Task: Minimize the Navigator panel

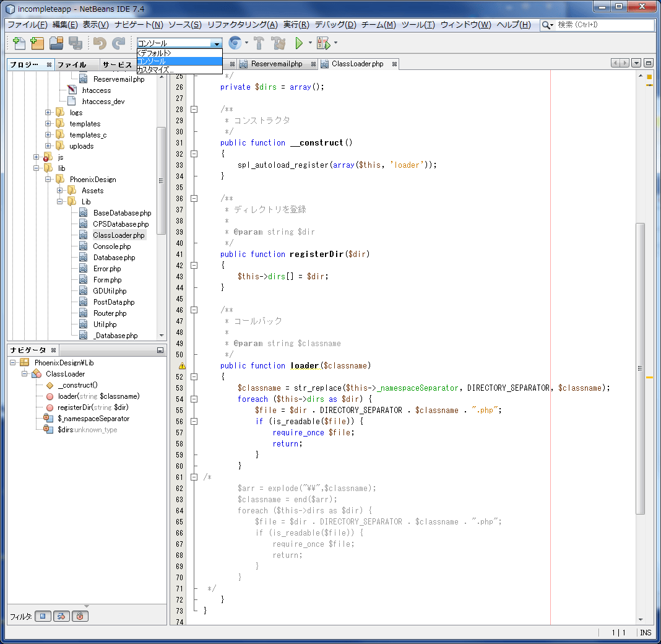Action: [x=160, y=350]
